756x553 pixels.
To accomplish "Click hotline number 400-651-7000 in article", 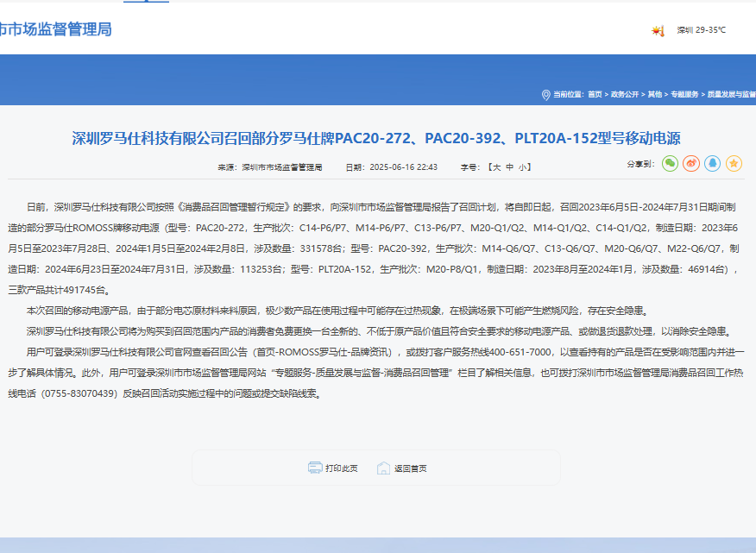I will pyautogui.click(x=520, y=352).
